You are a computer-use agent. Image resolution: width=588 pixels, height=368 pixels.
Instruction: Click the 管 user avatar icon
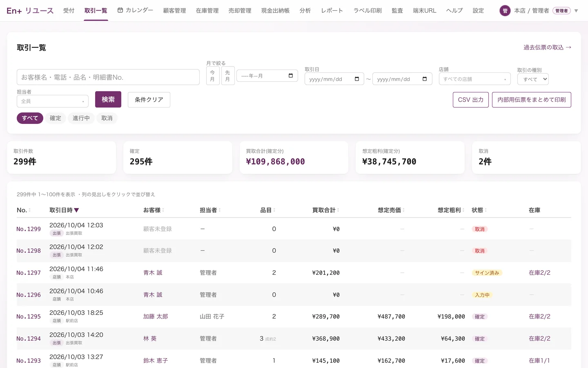[x=505, y=11]
